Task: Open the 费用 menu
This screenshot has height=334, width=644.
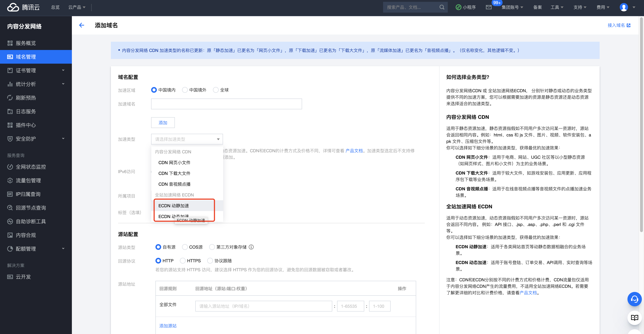Action: click(603, 7)
